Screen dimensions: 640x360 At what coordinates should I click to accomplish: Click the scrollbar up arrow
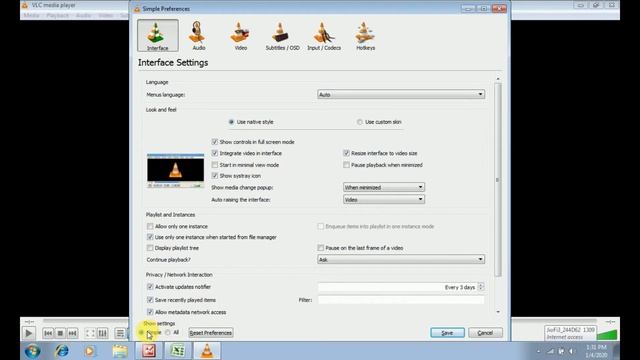point(498,78)
